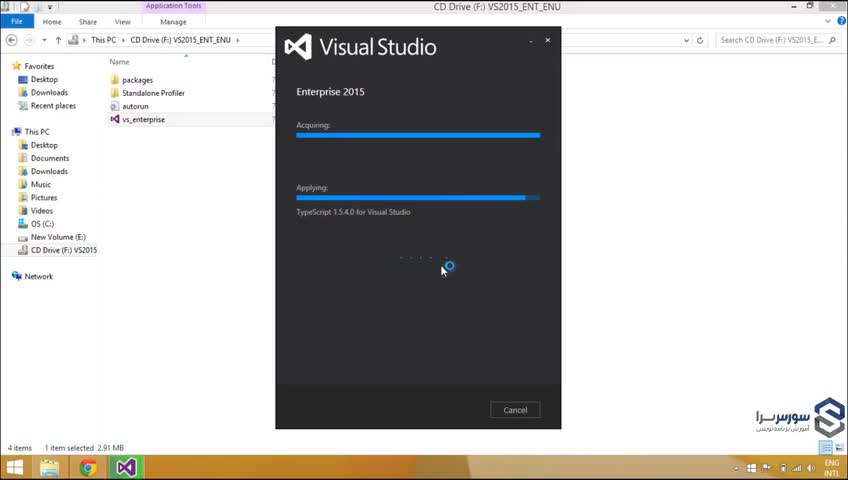The image size is (848, 480).
Task: Open Downloads under Favorites
Action: tap(49, 92)
